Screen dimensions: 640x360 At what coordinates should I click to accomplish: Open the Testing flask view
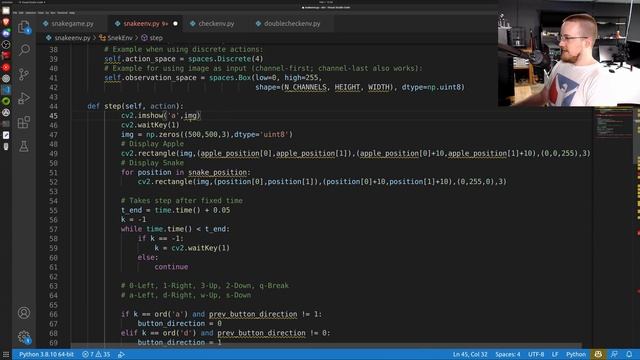point(24,146)
